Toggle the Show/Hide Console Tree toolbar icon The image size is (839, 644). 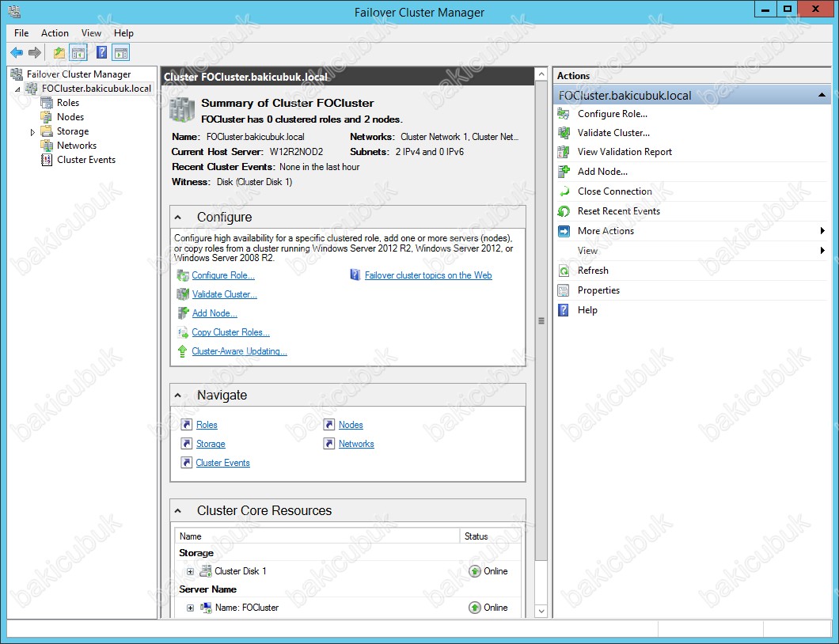78,52
